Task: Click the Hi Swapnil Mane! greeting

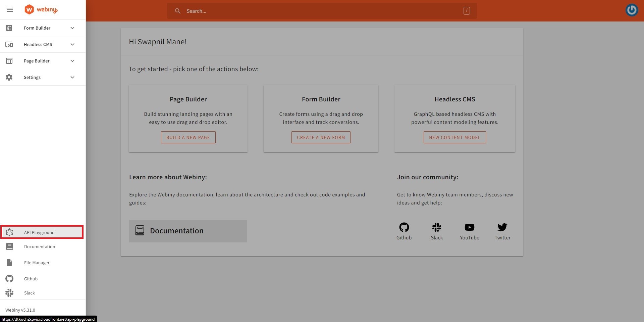Action: 158,42
